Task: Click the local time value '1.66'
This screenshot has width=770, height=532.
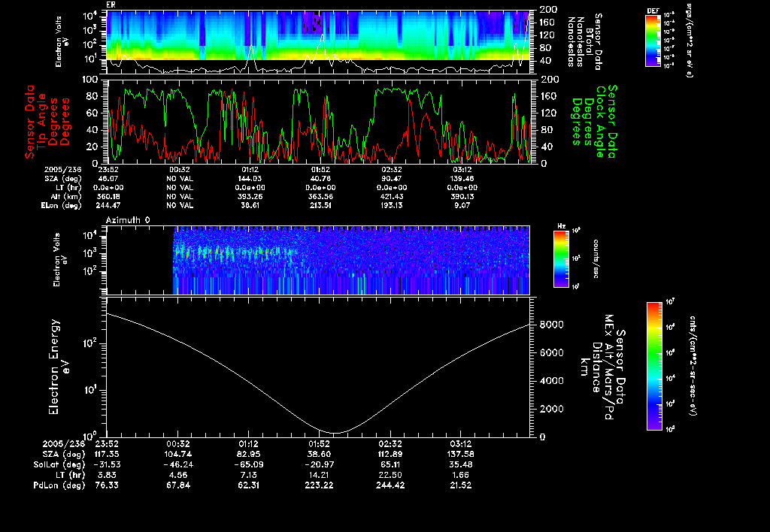Action: pyautogui.click(x=461, y=475)
